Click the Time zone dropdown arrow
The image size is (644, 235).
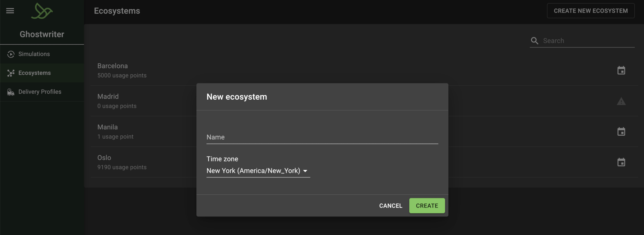(x=306, y=171)
